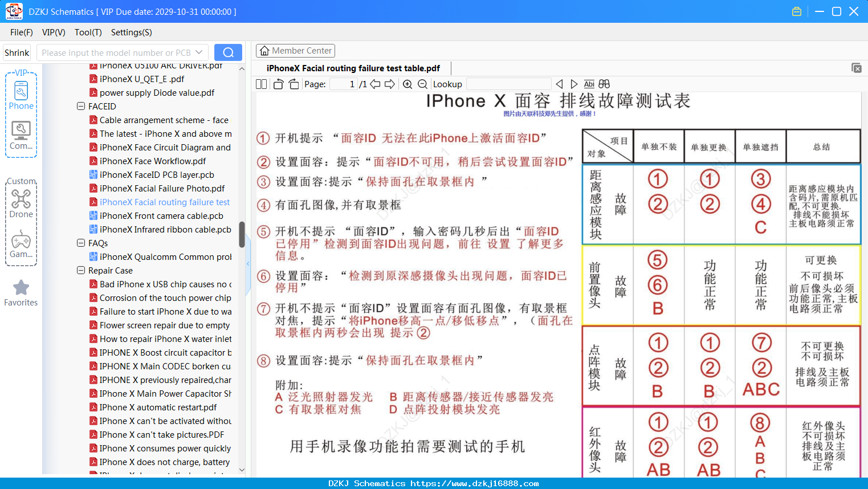The height and width of the screenshot is (489, 868).
Task: Open Cable arrangement scheme - face file
Action: [x=159, y=120]
